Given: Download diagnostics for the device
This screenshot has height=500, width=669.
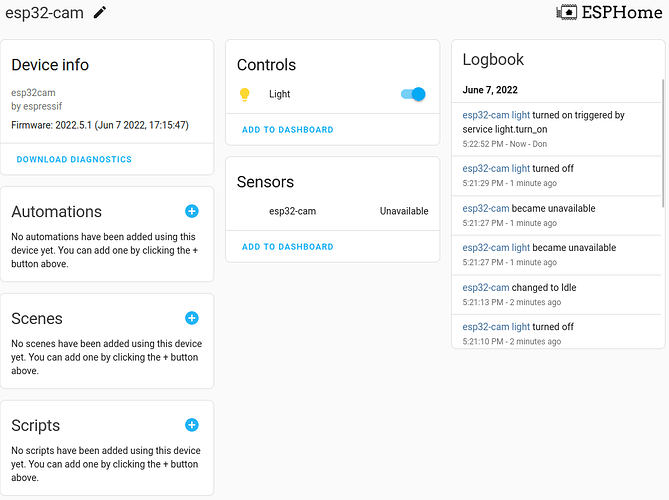Looking at the screenshot, I should click(74, 159).
